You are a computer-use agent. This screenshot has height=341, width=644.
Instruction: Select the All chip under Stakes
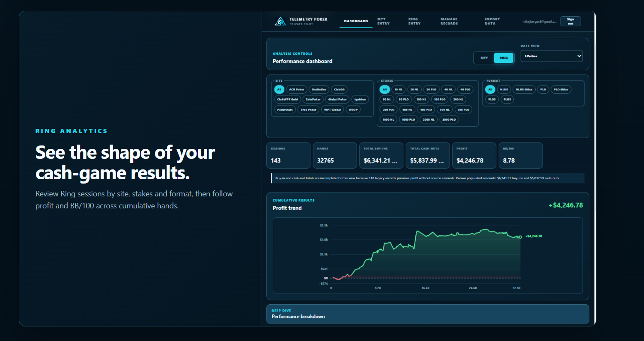tap(385, 89)
